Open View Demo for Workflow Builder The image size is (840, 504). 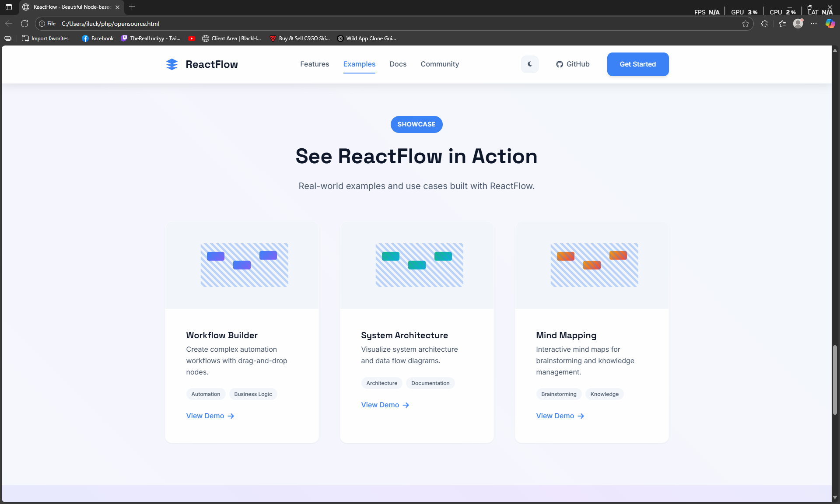[x=210, y=416]
